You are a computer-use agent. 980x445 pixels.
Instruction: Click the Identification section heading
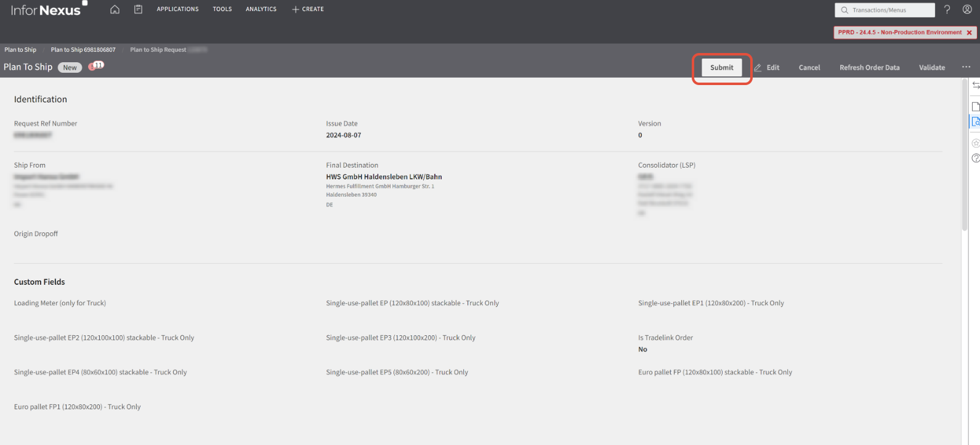coord(41,99)
